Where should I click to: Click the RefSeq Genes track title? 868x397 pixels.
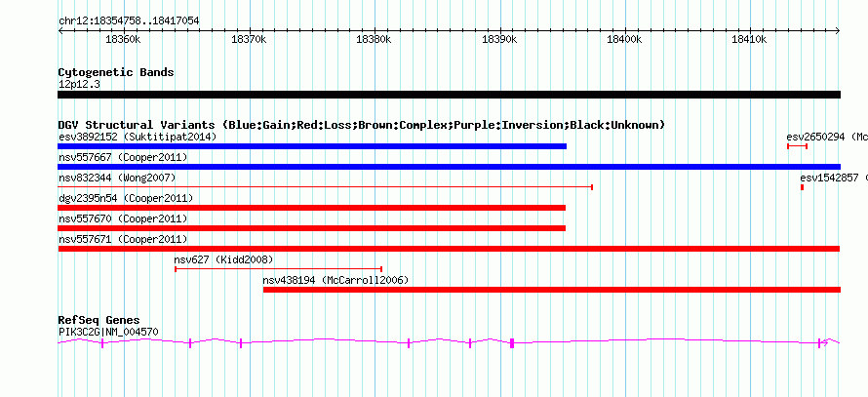pyautogui.click(x=99, y=320)
